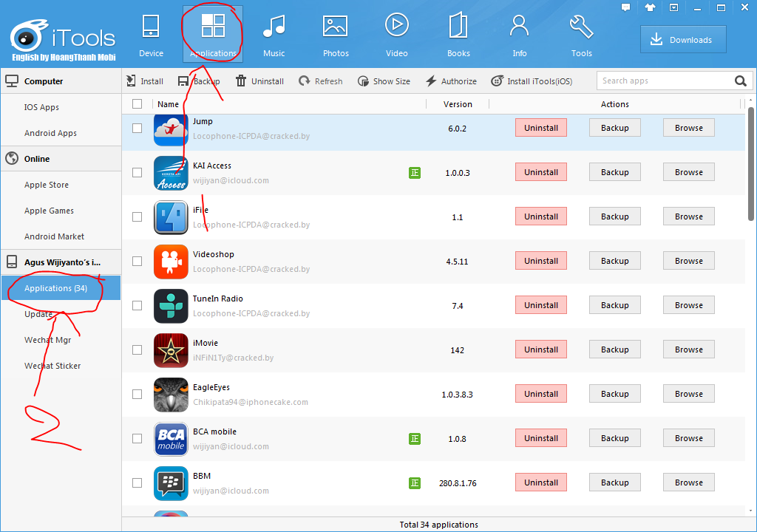
Task: Click the KAI Access app icon
Action: pyautogui.click(x=171, y=173)
